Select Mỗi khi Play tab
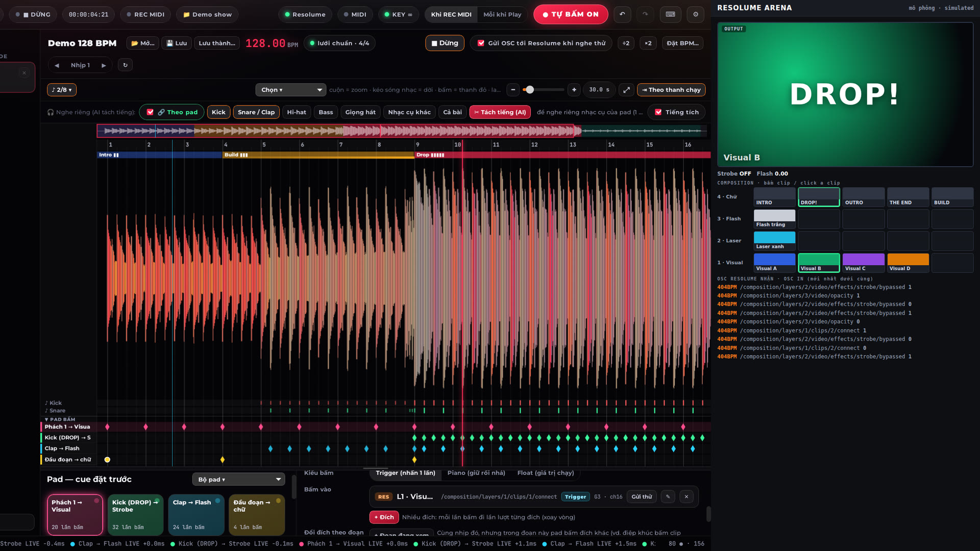Image resolution: width=980 pixels, height=551 pixels. point(502,14)
